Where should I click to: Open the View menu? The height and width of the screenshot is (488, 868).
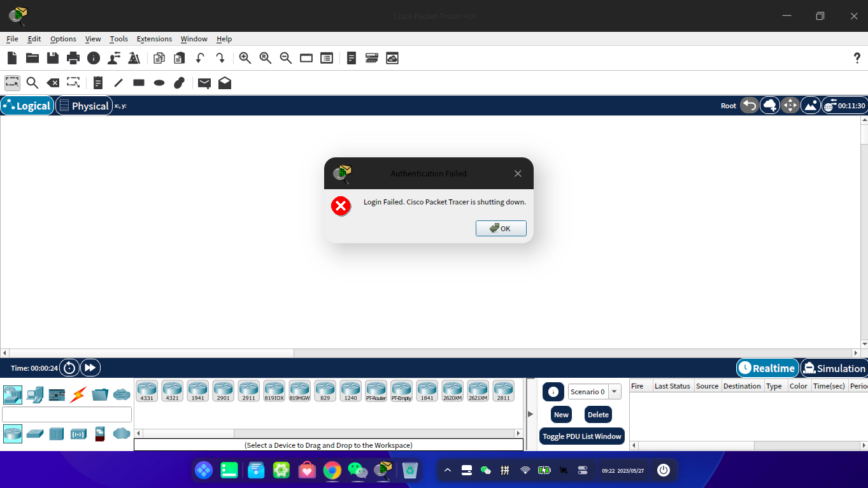[x=93, y=39]
